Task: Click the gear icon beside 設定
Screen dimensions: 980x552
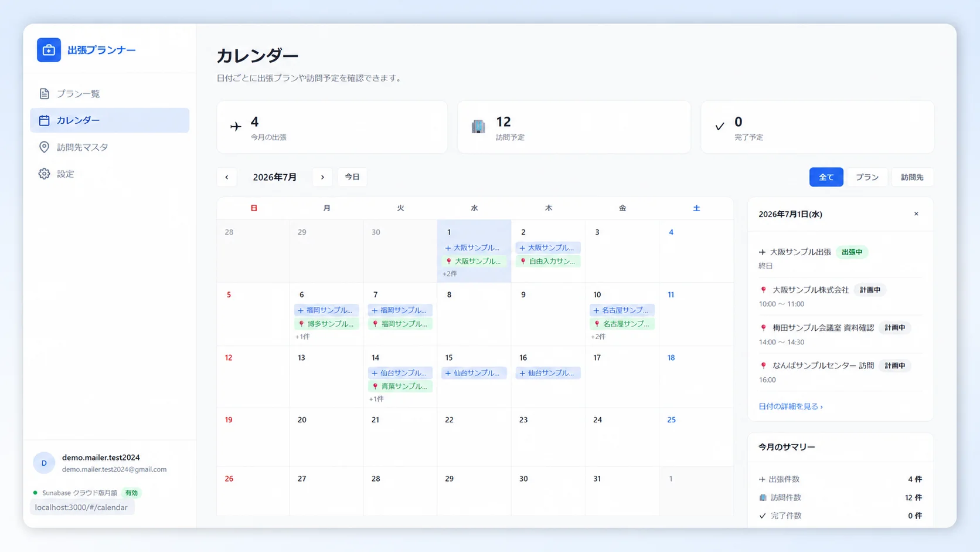Action: (x=45, y=174)
